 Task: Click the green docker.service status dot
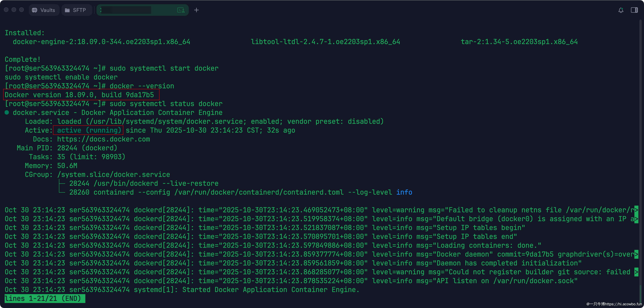[x=7, y=112]
